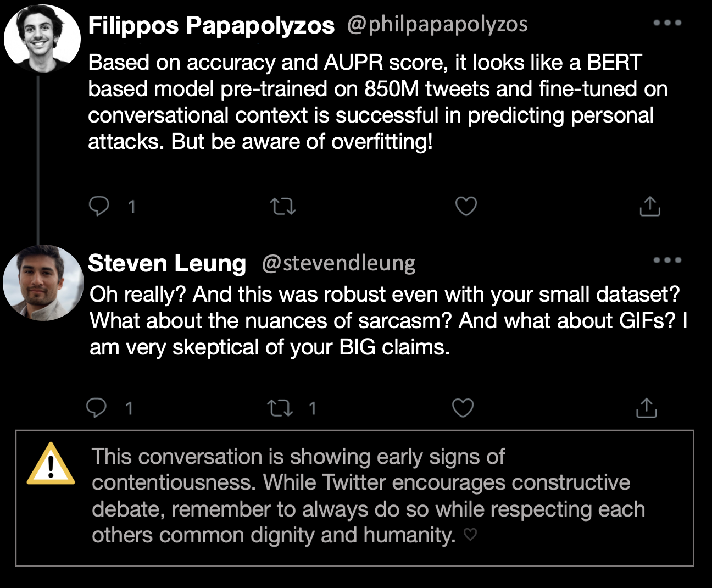Click the Steven Leung display name
The width and height of the screenshot is (712, 588).
pyautogui.click(x=167, y=263)
